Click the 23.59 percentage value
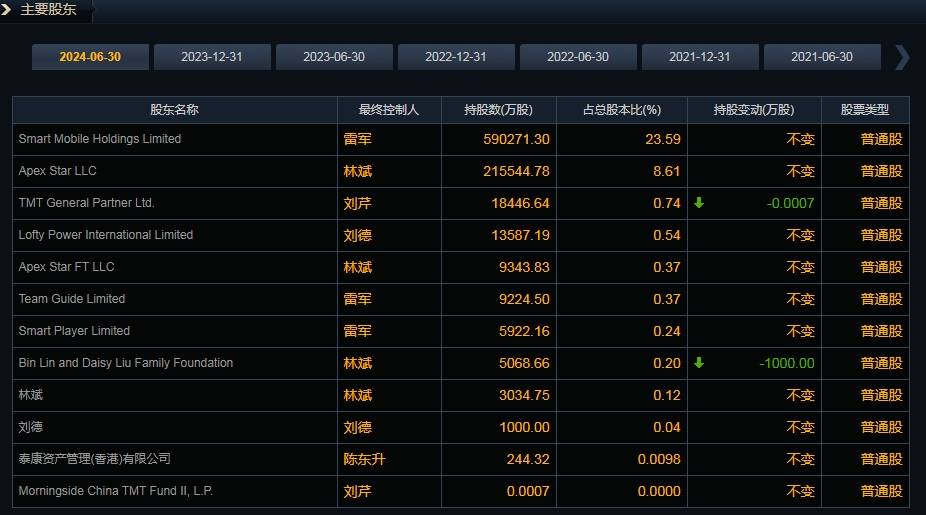Screen dimensions: 926x515 (663, 139)
